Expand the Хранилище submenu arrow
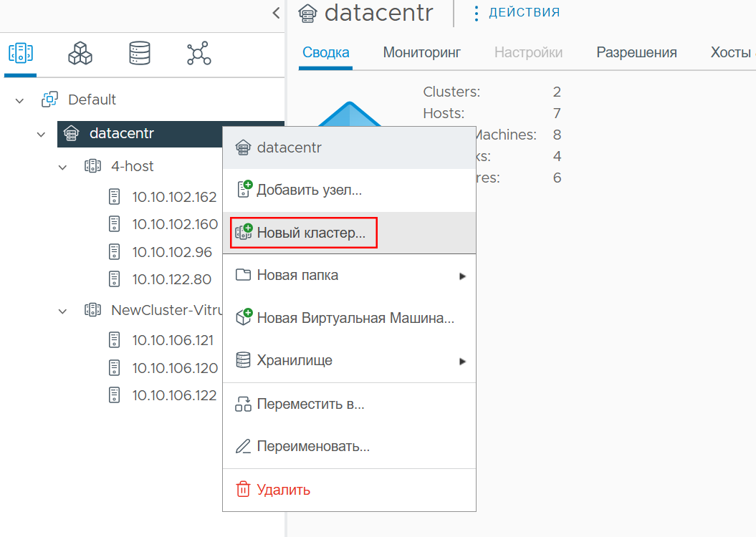756x537 pixels. [x=462, y=361]
